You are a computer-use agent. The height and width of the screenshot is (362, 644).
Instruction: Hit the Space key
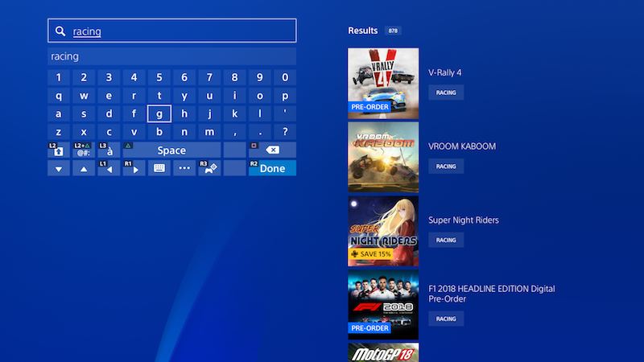pyautogui.click(x=171, y=150)
